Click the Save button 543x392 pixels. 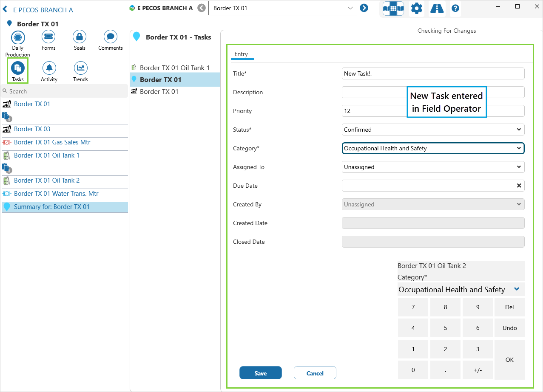[x=260, y=373]
